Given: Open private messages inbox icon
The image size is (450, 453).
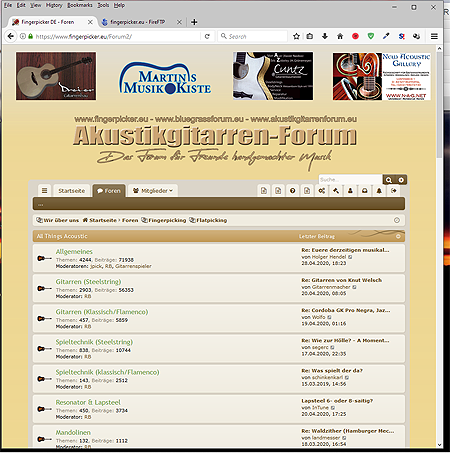Looking at the screenshot, I should pos(365,191).
